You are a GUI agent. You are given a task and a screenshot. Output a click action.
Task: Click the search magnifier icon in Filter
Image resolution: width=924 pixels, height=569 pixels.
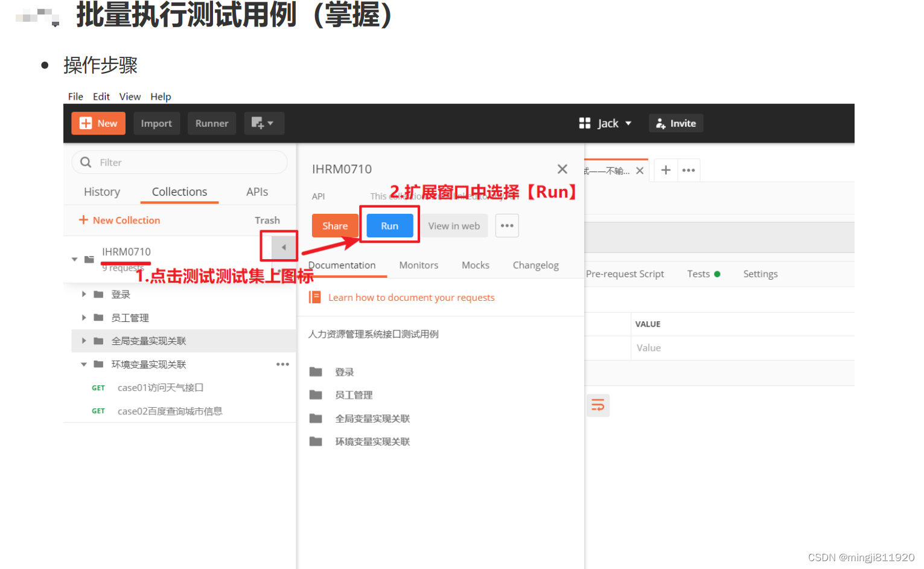[86, 162]
